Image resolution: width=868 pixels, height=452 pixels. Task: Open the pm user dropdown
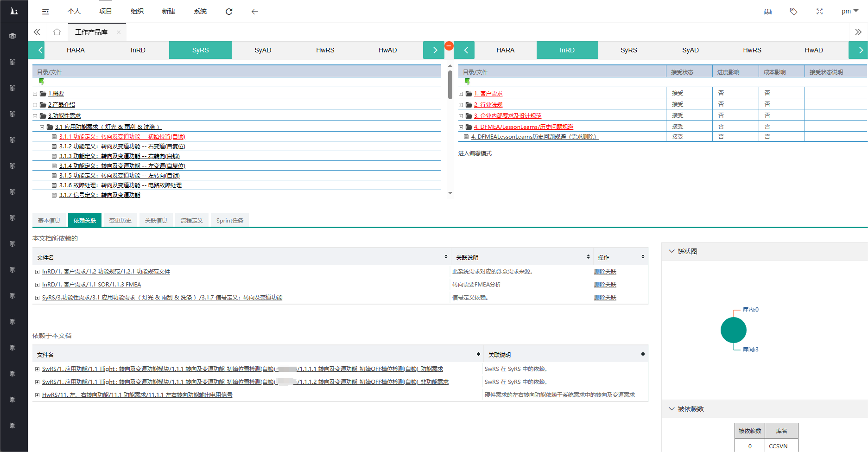[x=850, y=11]
